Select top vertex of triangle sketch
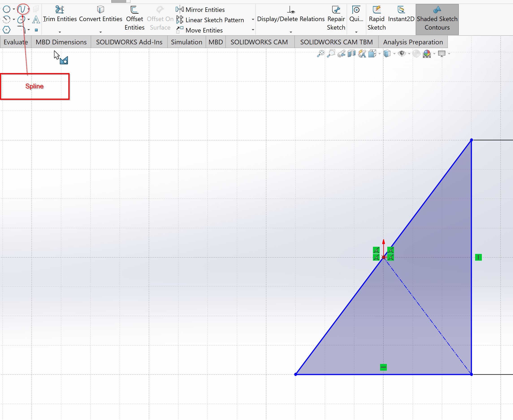 [471, 140]
